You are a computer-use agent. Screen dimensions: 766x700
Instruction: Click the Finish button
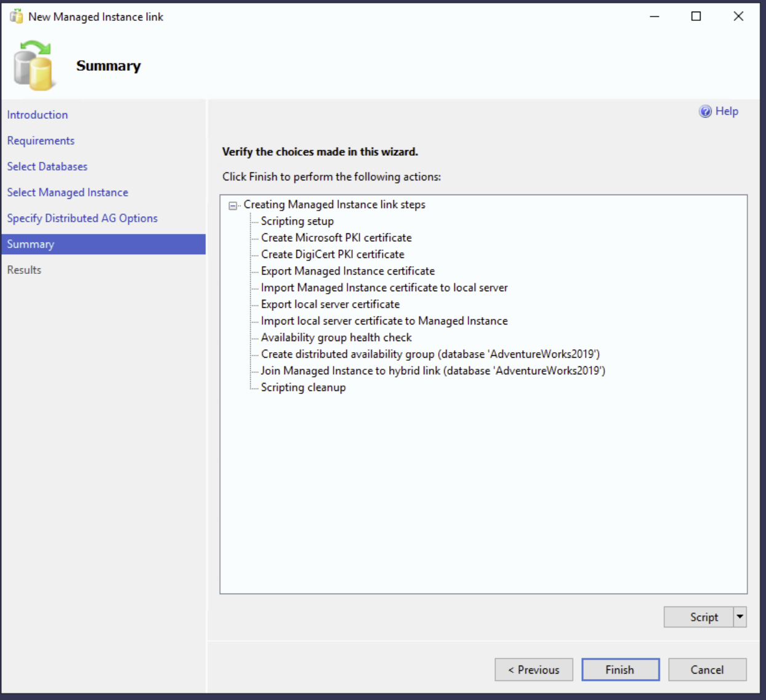[x=620, y=670]
